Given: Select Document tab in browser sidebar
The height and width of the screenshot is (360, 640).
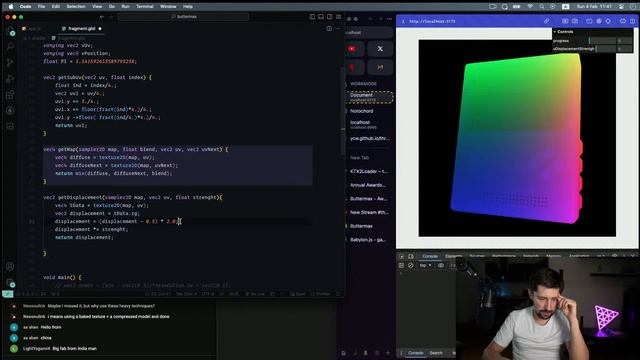Looking at the screenshot, I should tap(369, 97).
